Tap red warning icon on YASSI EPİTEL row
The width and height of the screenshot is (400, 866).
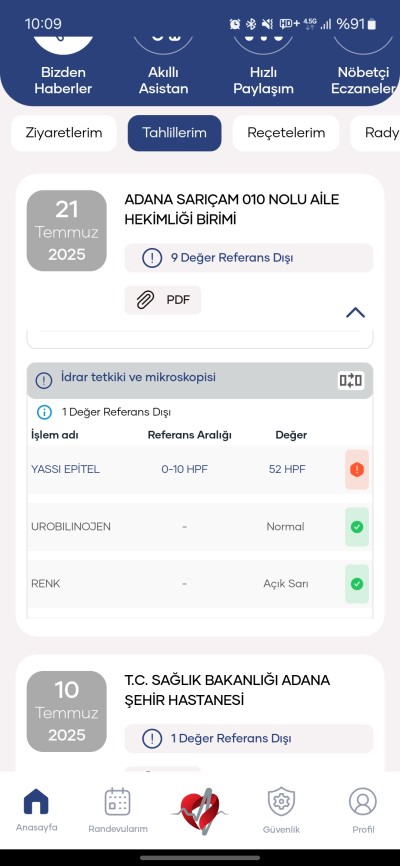coord(357,469)
